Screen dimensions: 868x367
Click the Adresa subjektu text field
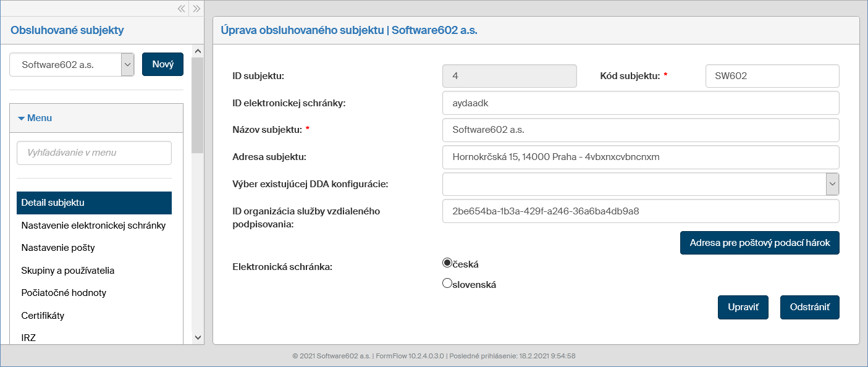[x=640, y=157]
